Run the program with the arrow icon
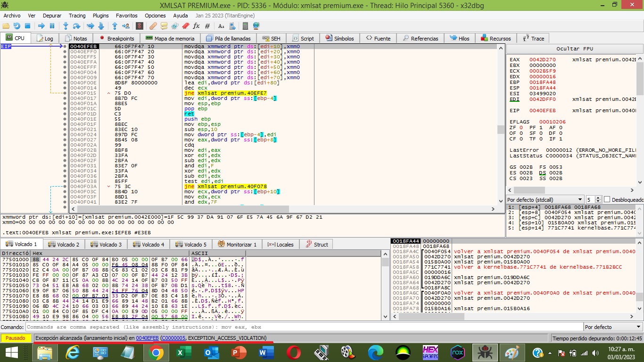 (x=41, y=26)
